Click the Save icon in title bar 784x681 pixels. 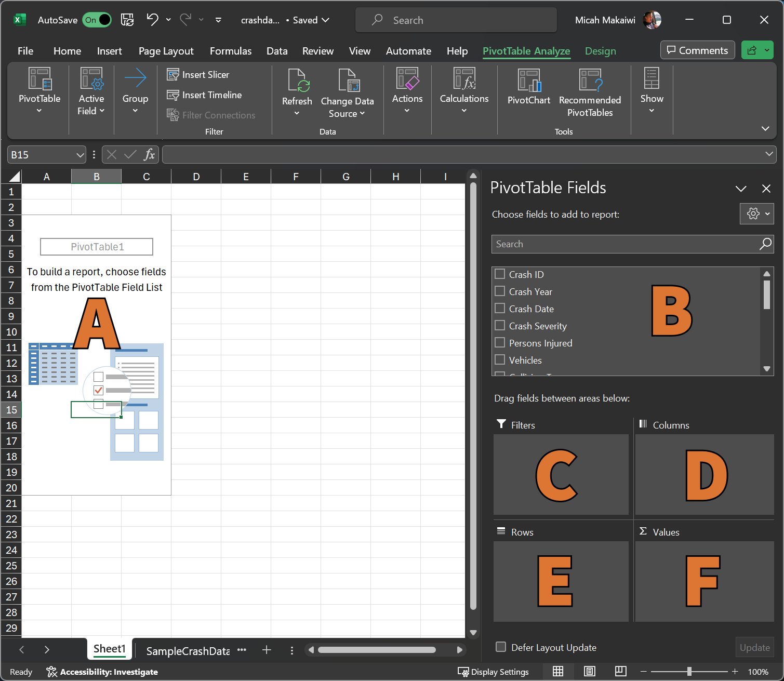tap(127, 20)
